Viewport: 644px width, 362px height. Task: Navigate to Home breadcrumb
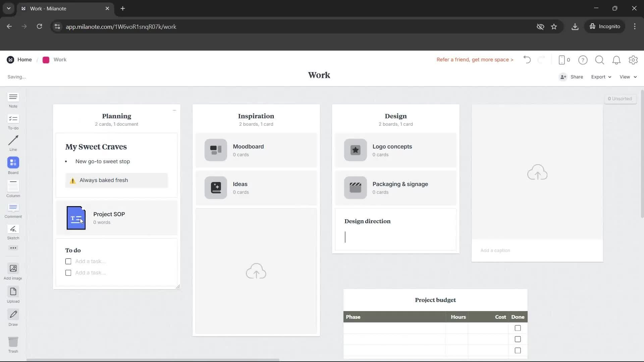(x=25, y=60)
